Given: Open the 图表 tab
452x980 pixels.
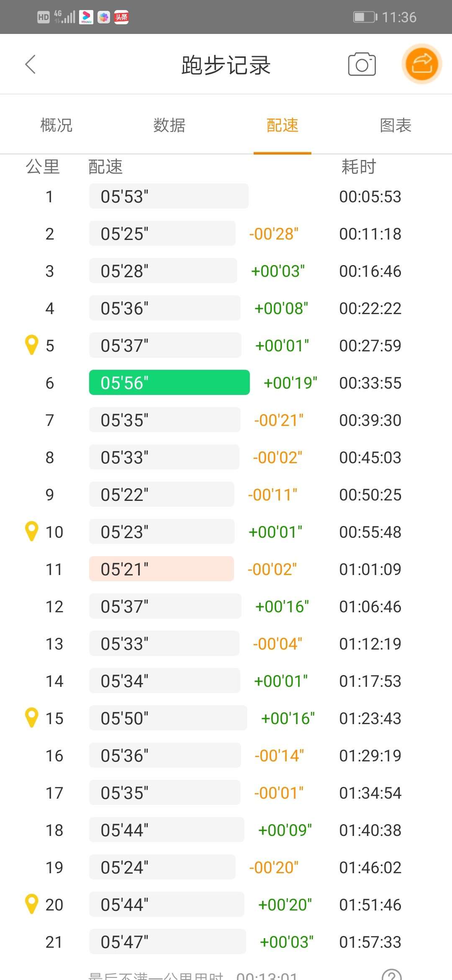Looking at the screenshot, I should pyautogui.click(x=395, y=125).
